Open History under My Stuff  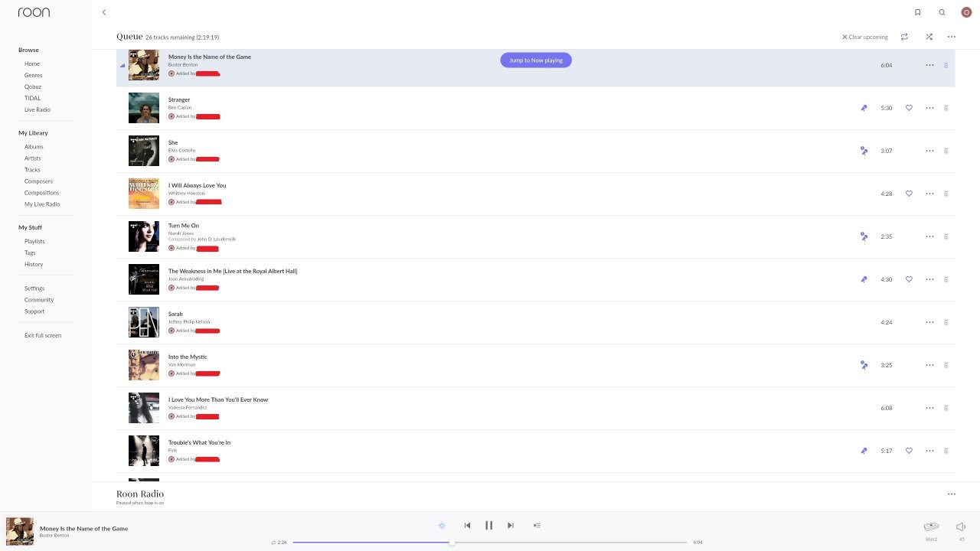click(x=34, y=264)
